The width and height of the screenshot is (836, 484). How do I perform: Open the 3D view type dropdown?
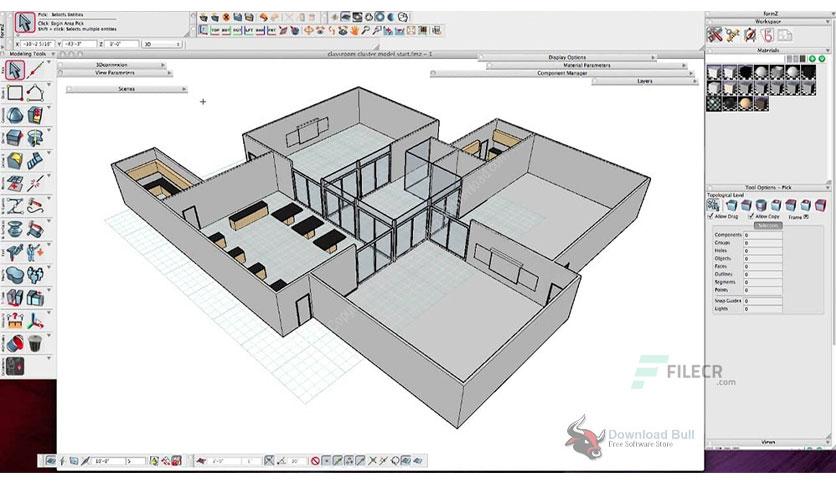(x=162, y=44)
